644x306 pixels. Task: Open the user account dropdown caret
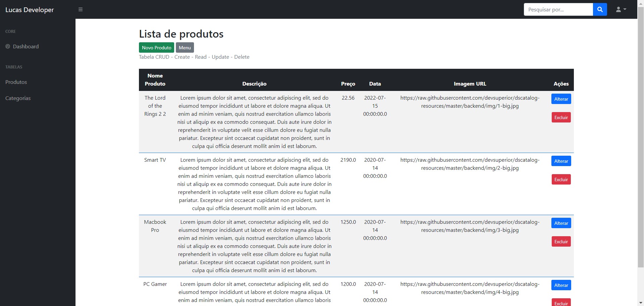click(x=625, y=9)
